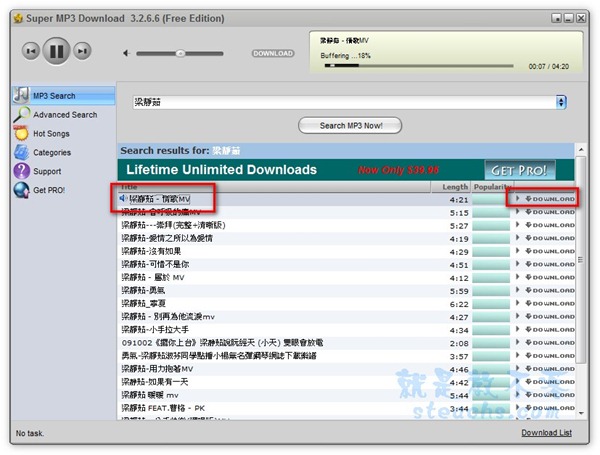Skip to the previous track

31,51
